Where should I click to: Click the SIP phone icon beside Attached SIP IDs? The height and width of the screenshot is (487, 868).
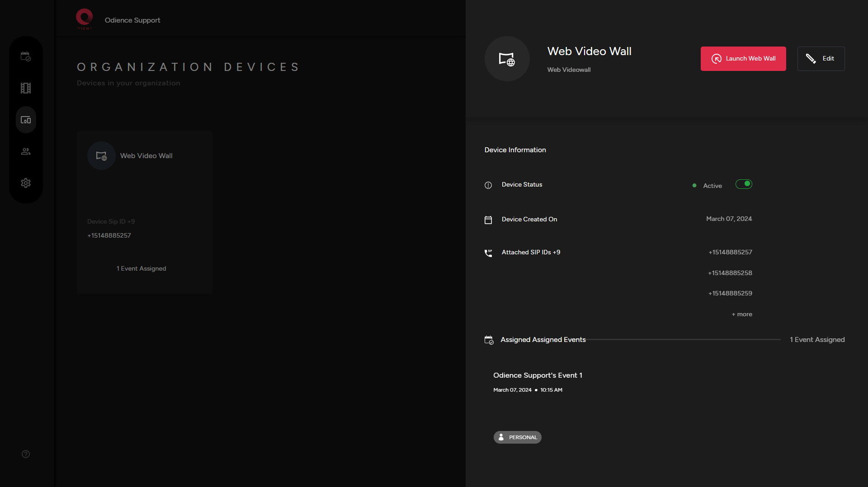(x=488, y=253)
